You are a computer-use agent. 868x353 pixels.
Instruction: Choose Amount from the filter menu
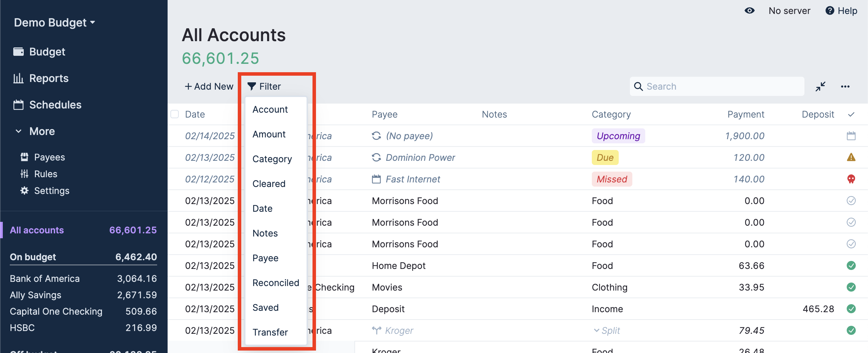[x=269, y=134]
